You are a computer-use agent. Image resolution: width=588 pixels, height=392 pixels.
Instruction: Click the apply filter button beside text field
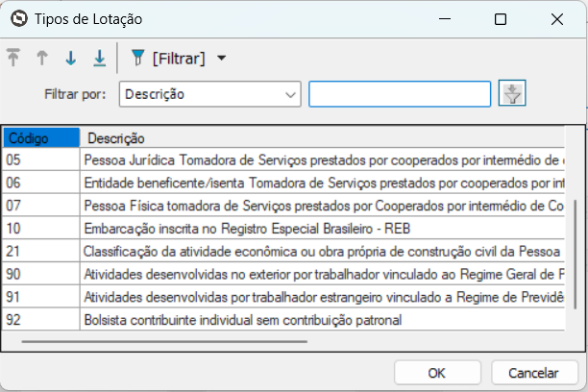(x=514, y=94)
